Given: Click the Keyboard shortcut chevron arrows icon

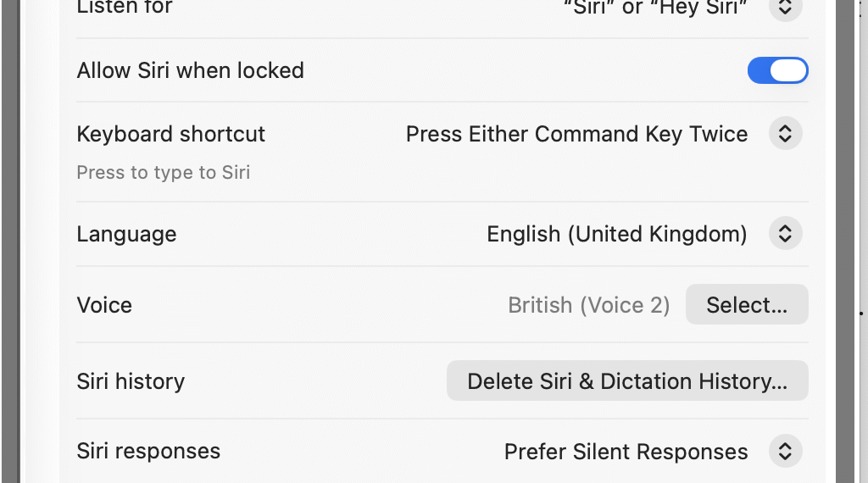Looking at the screenshot, I should pyautogui.click(x=785, y=134).
